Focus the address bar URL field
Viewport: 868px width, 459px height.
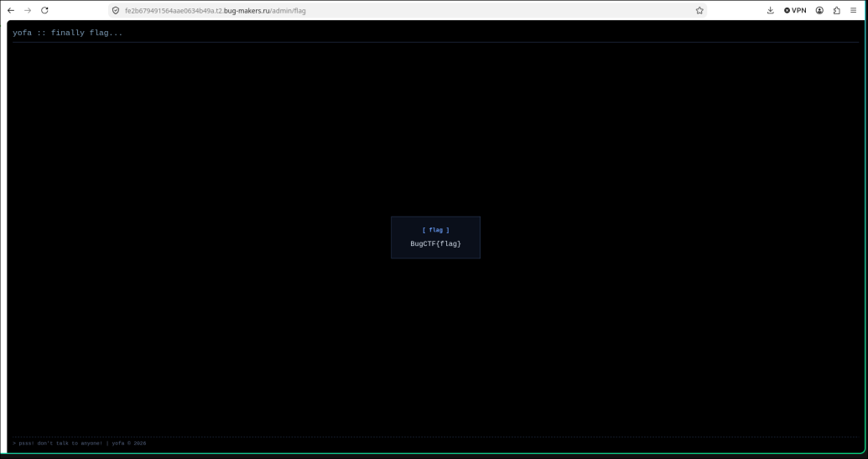(x=407, y=11)
